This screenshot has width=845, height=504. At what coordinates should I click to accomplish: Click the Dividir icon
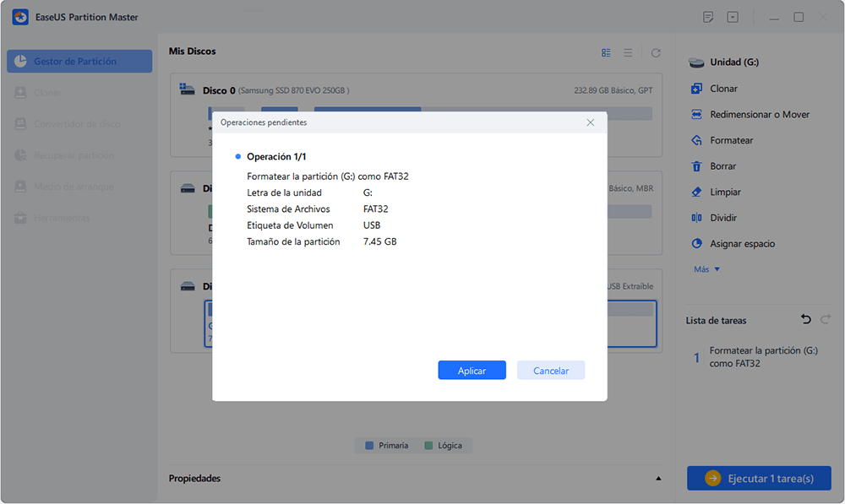[697, 218]
